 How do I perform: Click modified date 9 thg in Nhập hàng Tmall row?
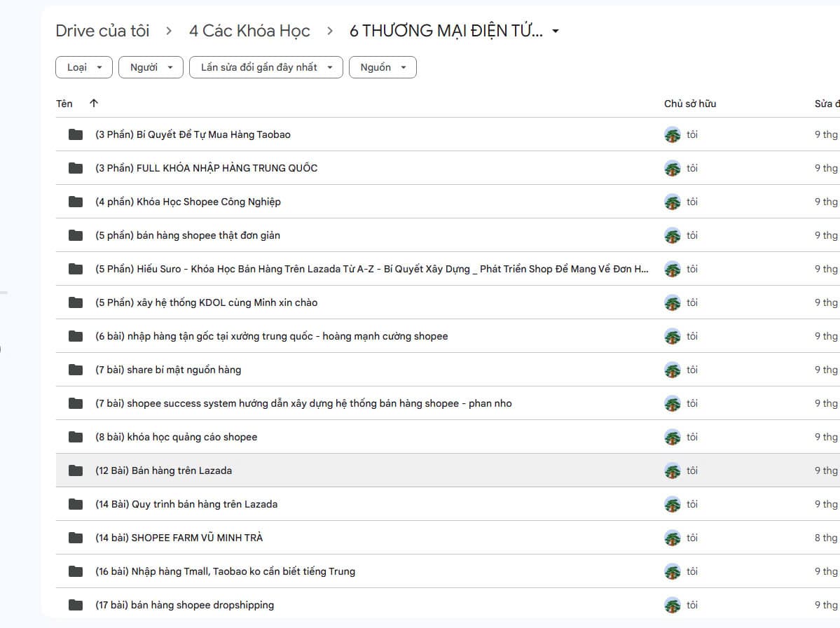[x=826, y=571]
